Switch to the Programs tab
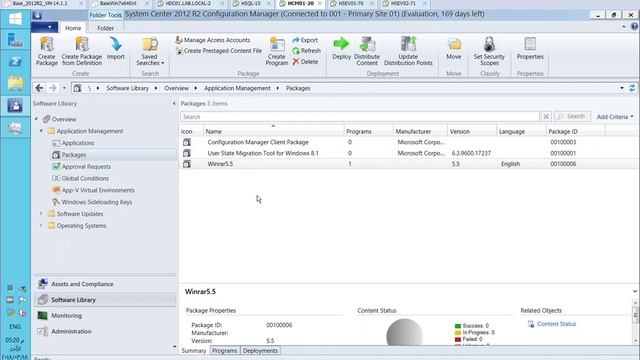The height and width of the screenshot is (360, 640). coord(224,351)
